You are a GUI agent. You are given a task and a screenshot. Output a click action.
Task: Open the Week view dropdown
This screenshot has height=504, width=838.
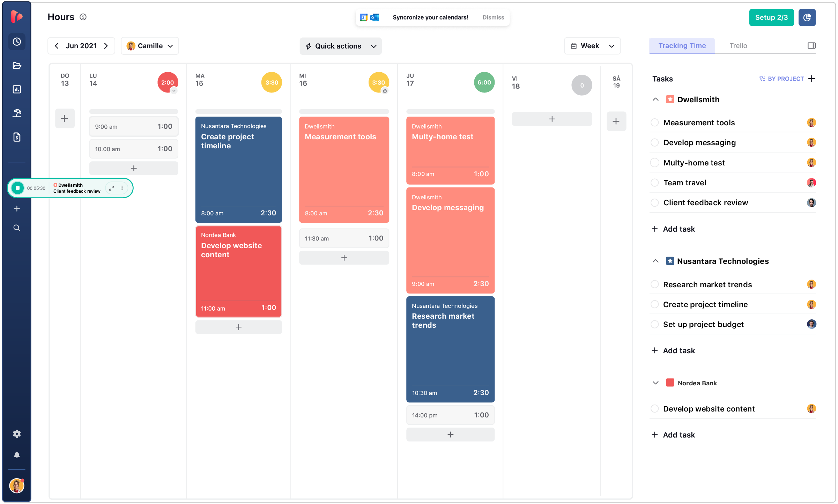[592, 46]
